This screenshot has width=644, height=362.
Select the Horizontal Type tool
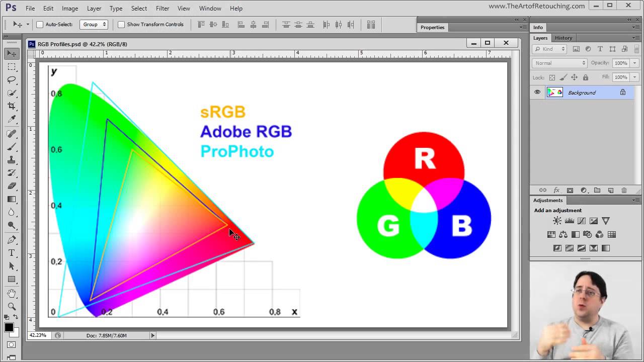12,253
